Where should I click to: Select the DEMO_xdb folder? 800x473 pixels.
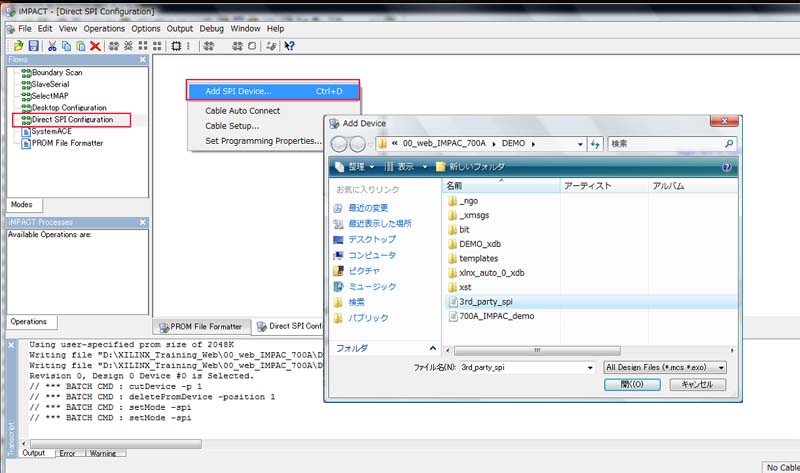[474, 244]
